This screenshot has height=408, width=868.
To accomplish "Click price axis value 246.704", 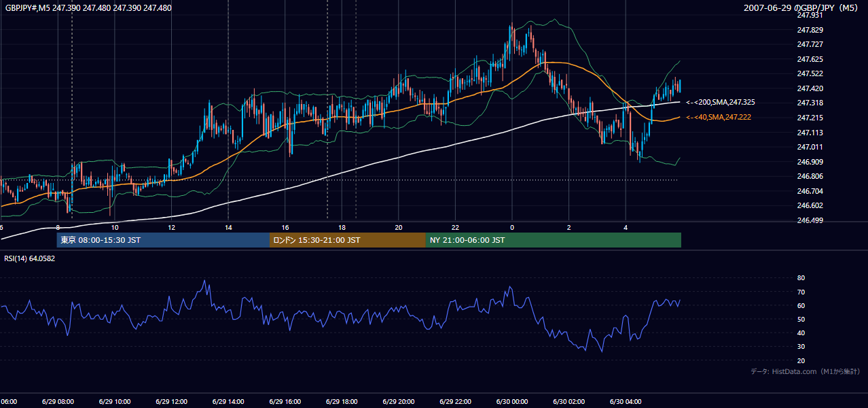I will 810,191.
